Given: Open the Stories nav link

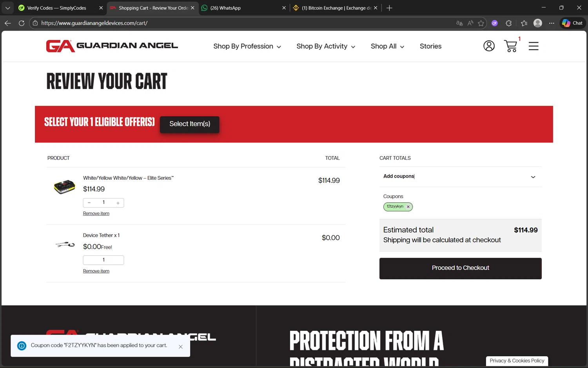Looking at the screenshot, I should (x=430, y=46).
